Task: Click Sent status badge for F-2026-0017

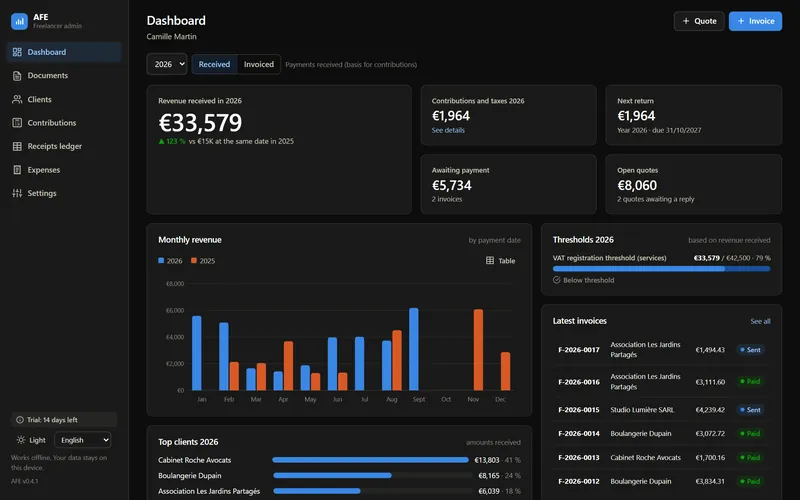Action: 750,350
